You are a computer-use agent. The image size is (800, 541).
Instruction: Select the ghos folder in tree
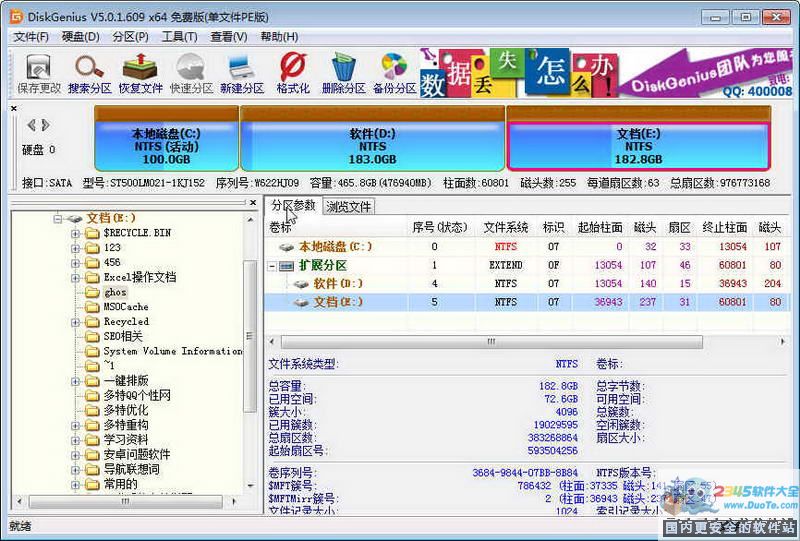pyautogui.click(x=115, y=292)
